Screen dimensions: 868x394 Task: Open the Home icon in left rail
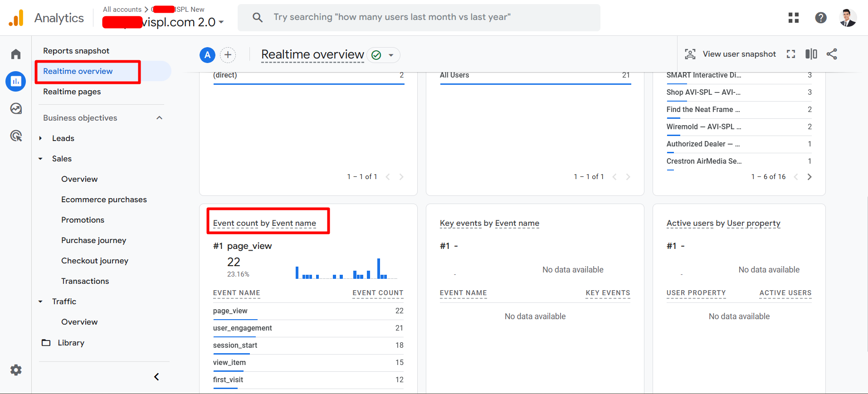point(16,54)
